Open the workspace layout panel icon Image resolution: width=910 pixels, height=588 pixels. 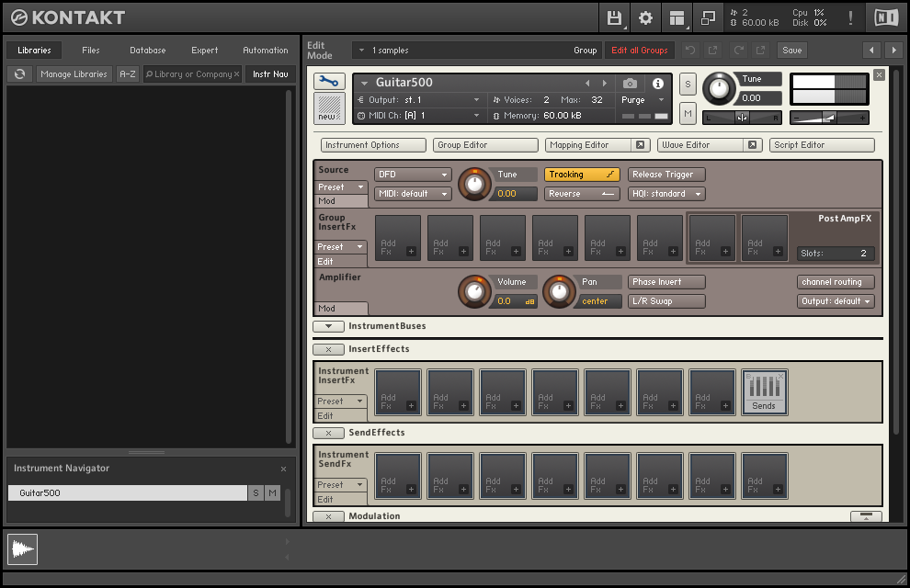677,18
